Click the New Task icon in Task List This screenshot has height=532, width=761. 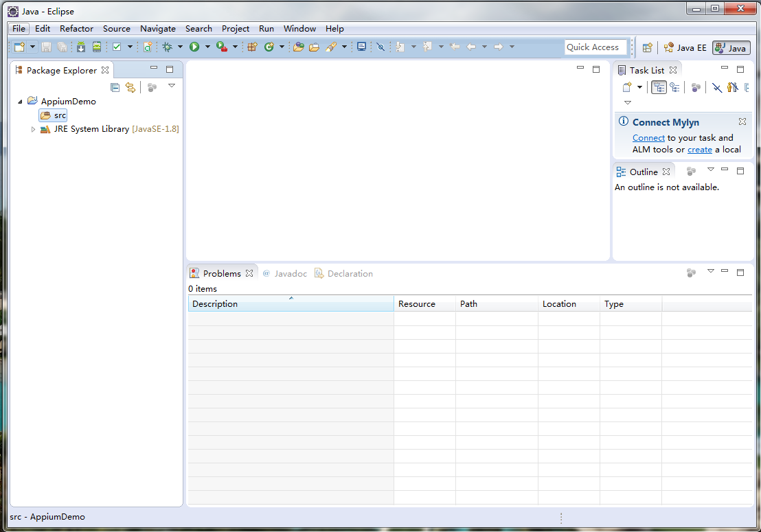[627, 87]
